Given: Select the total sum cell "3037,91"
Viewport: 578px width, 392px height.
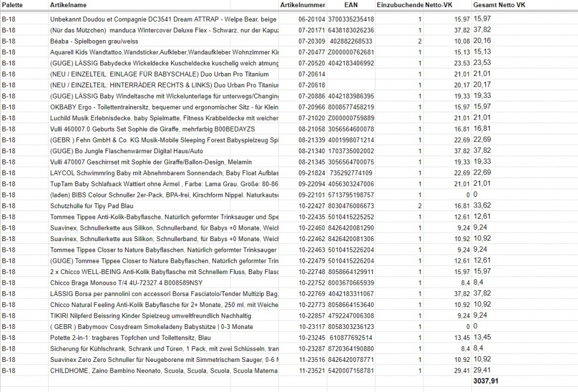Looking at the screenshot, I should pyautogui.click(x=486, y=381).
